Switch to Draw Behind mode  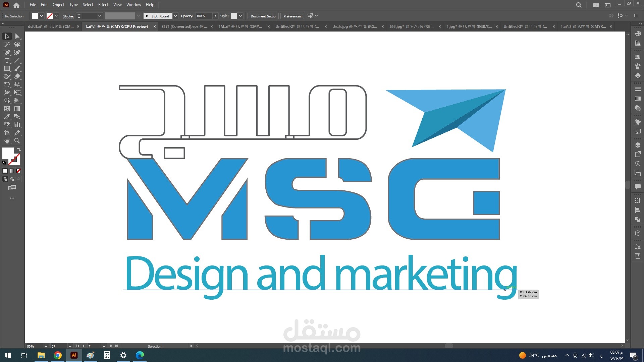tap(12, 179)
